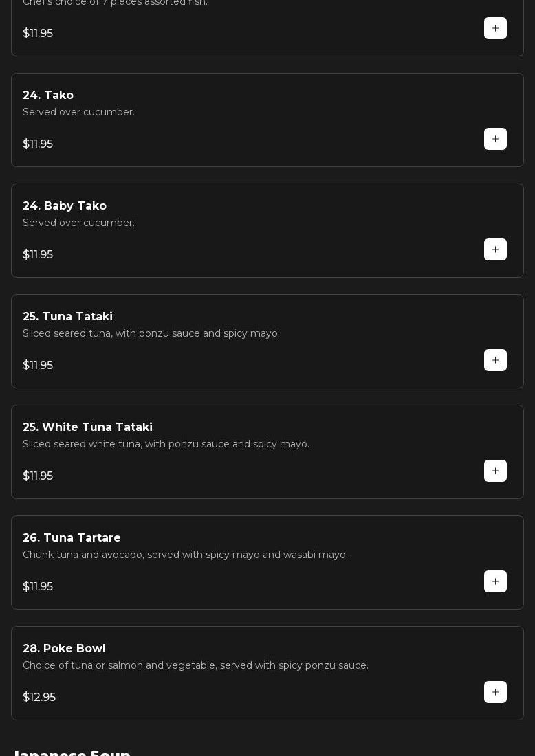This screenshot has height=756, width=535.
Task: Open the 28. Poke Bowl title
Action: click(x=64, y=648)
